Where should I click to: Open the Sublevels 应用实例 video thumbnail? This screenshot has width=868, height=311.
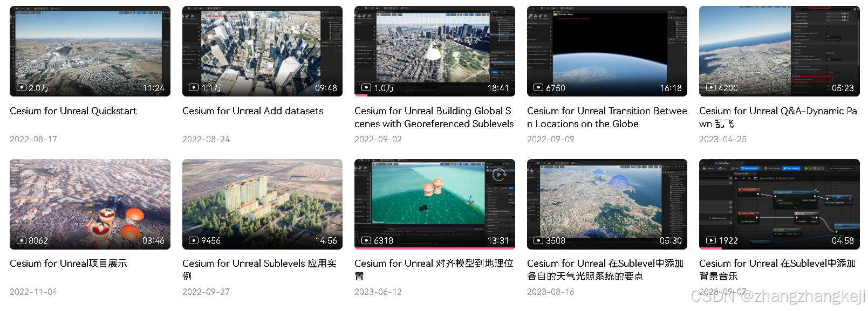[262, 204]
